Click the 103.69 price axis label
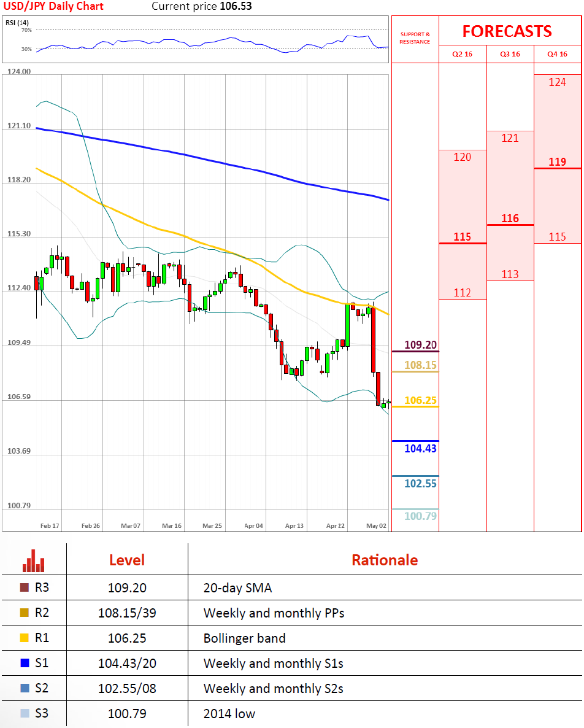Image resolution: width=584 pixels, height=728 pixels. tap(19, 451)
